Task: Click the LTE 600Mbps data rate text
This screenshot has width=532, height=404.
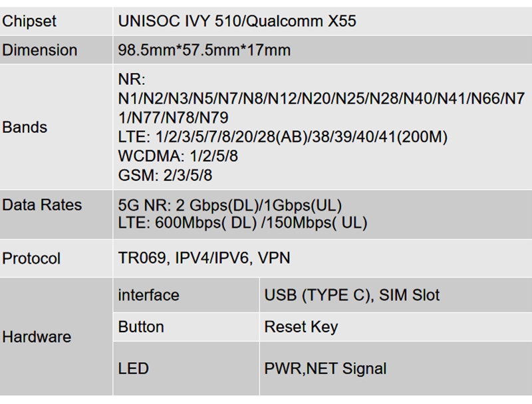Action: point(243,223)
